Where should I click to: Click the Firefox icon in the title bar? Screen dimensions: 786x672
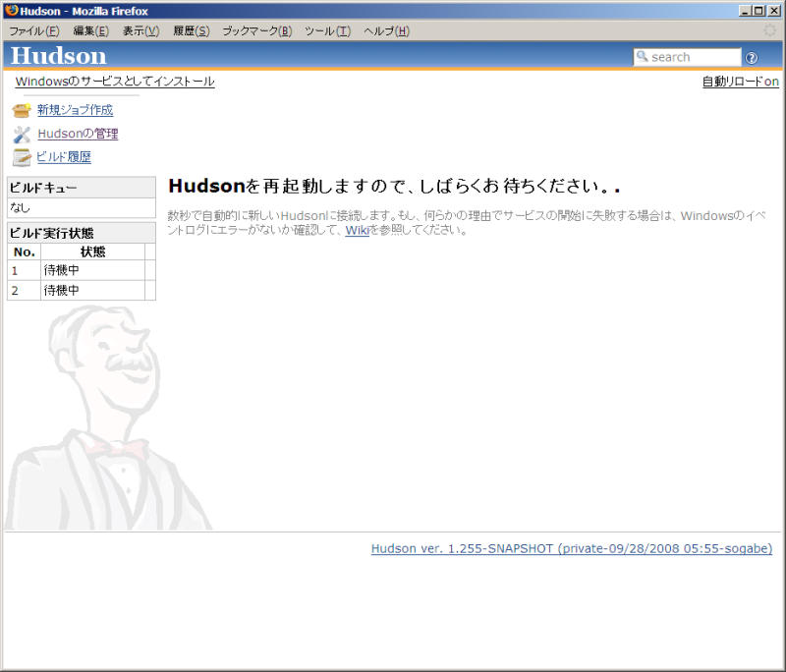coord(12,11)
